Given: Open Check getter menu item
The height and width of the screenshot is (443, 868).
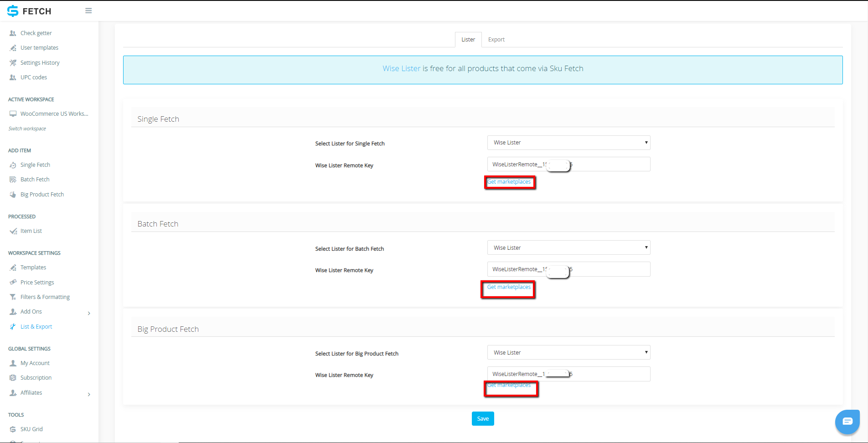Looking at the screenshot, I should 36,33.
